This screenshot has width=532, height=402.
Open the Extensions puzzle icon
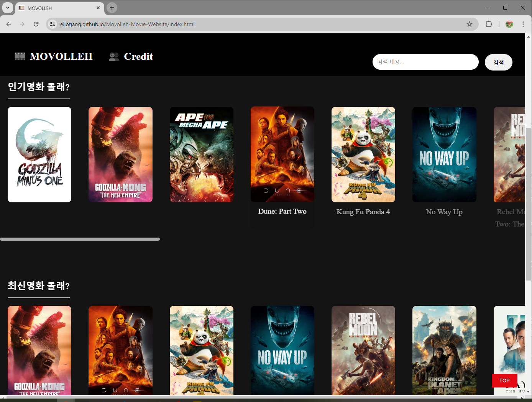(x=489, y=24)
